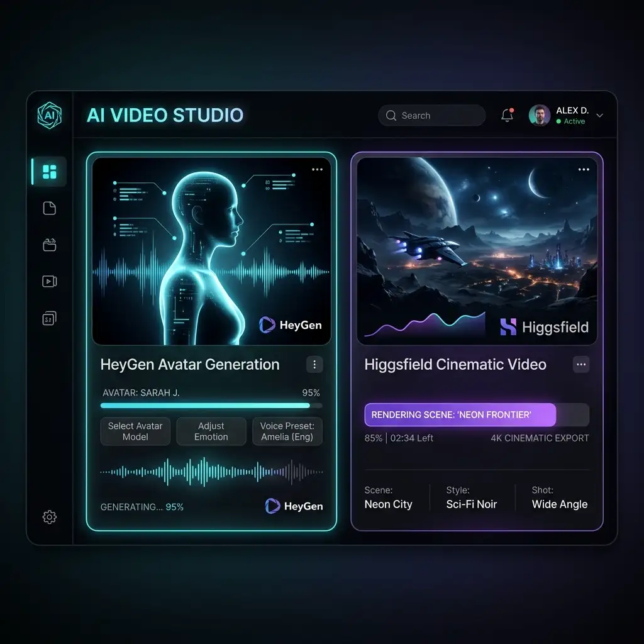
Task: Select the Style value Sci-Fi Noir
Action: (472, 504)
